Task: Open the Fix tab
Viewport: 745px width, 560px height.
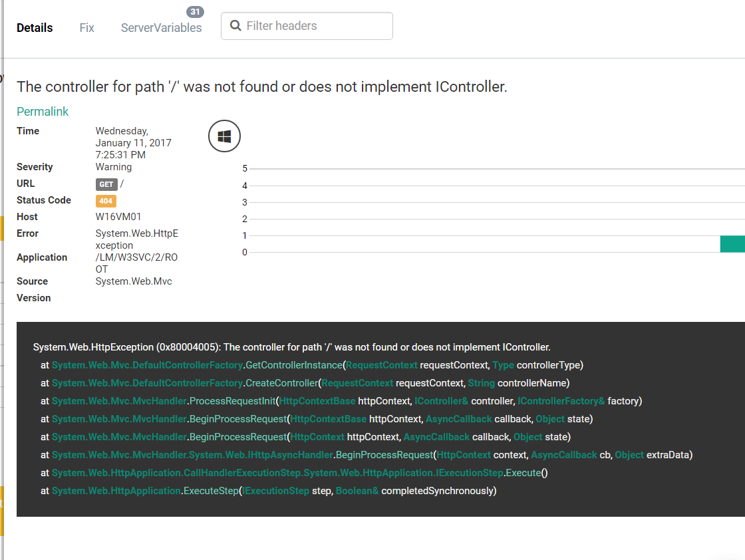Action: pos(86,28)
